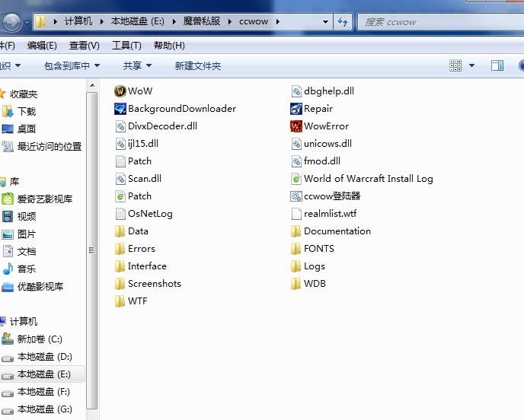Viewport: 524px width, 420px height.
Task: Select drive 本地磁盘 (G:)
Action: [x=44, y=409]
